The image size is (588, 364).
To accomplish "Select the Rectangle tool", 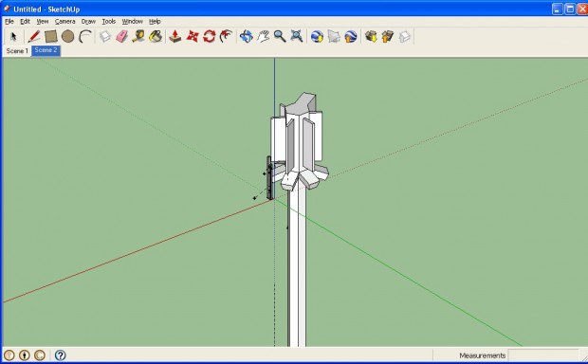I will pos(51,36).
